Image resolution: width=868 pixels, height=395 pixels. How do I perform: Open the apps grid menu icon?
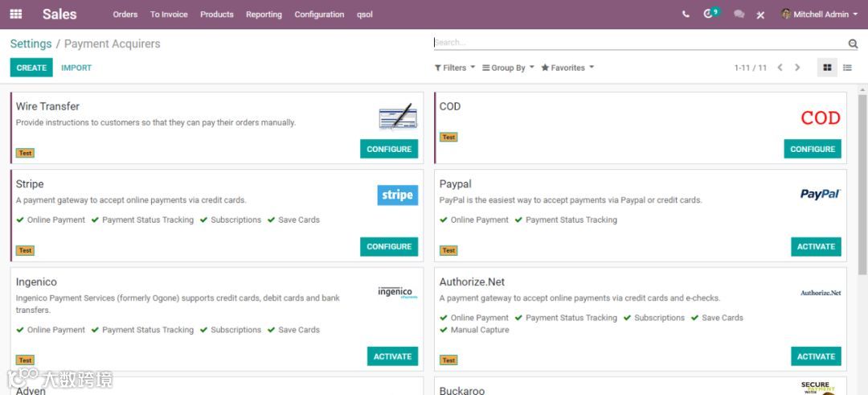(16, 14)
